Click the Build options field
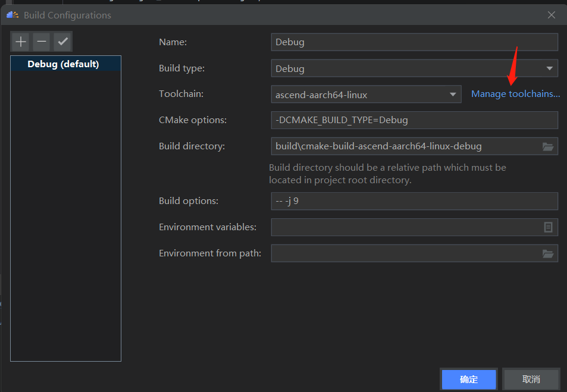Image resolution: width=567 pixels, height=392 pixels. tap(414, 201)
